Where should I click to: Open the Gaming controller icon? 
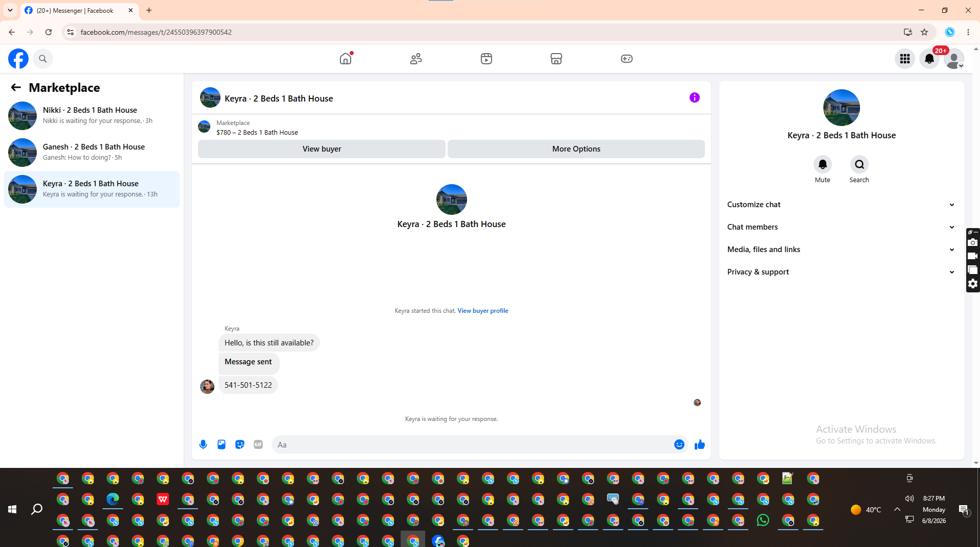[627, 59]
